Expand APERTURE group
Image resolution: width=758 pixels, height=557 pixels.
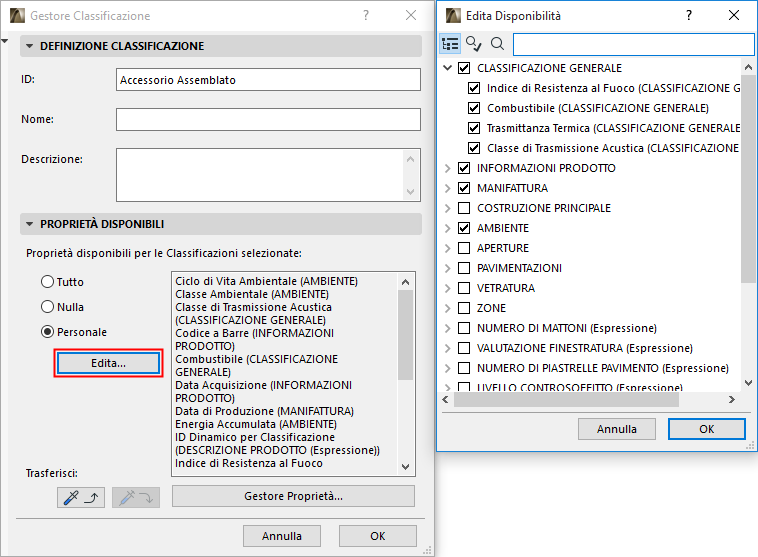click(x=448, y=248)
